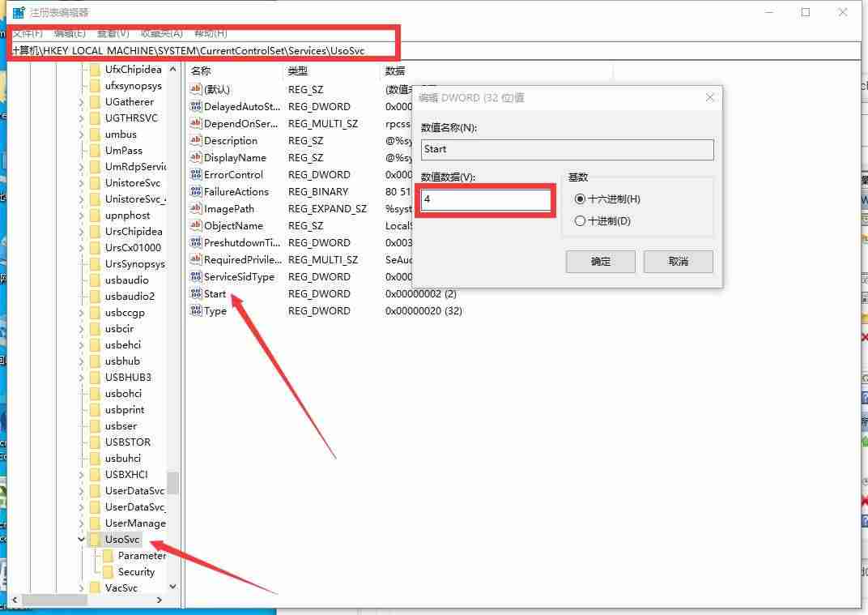This screenshot has height=615, width=868.
Task: Open the 文件(F) menu
Action: click(28, 33)
